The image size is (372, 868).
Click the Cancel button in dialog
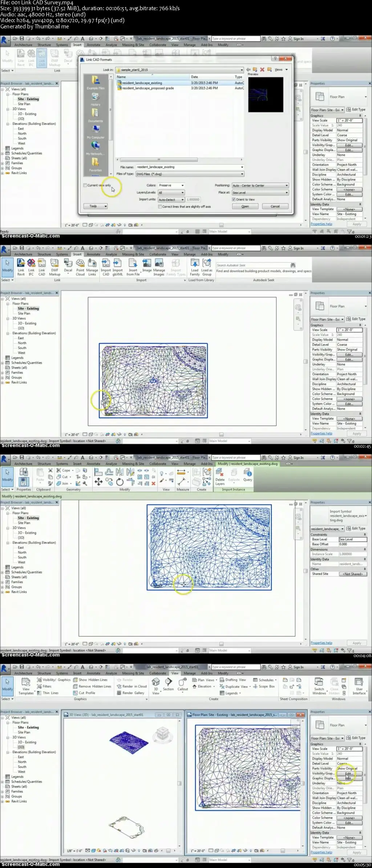click(x=275, y=206)
